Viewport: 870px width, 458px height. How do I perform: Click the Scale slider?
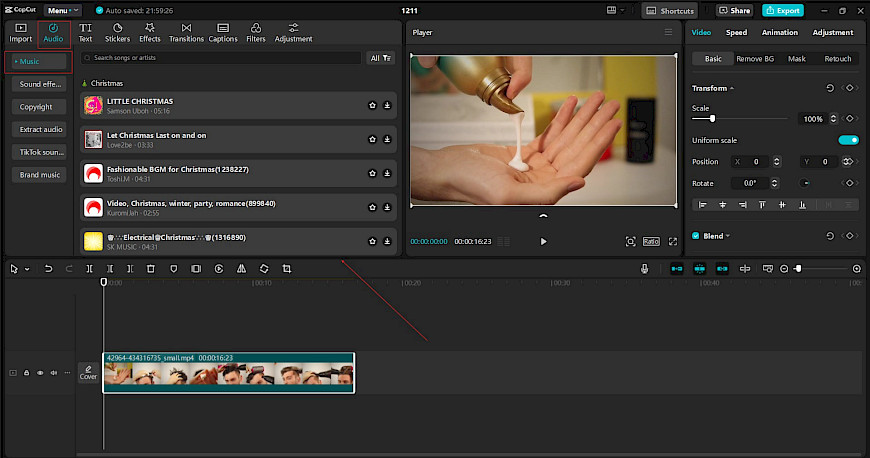pos(739,118)
